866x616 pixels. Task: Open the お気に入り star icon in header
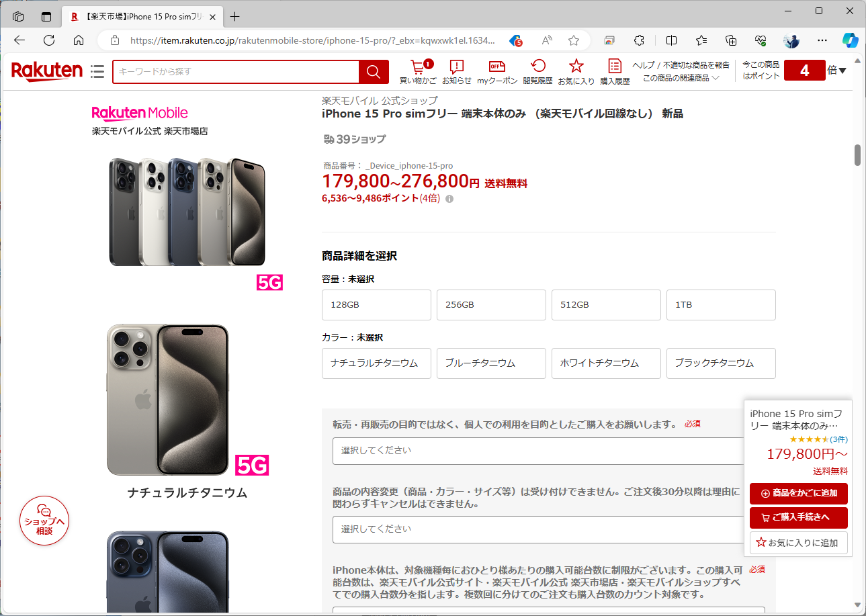click(x=576, y=72)
